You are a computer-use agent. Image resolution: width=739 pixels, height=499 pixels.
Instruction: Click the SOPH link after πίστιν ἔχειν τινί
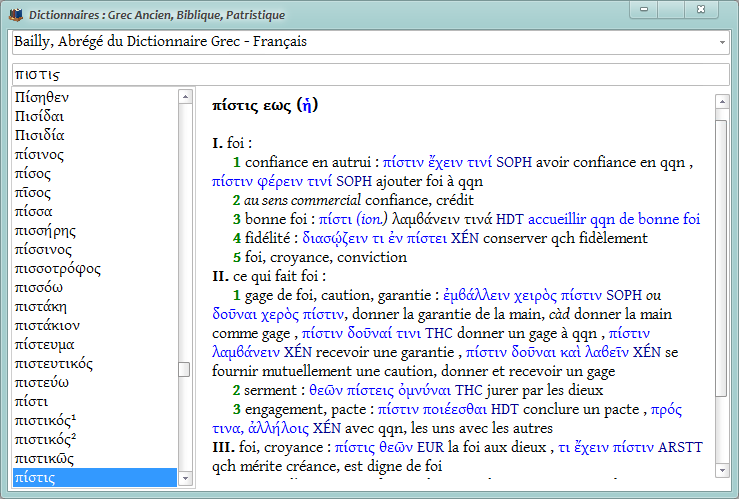(x=514, y=162)
